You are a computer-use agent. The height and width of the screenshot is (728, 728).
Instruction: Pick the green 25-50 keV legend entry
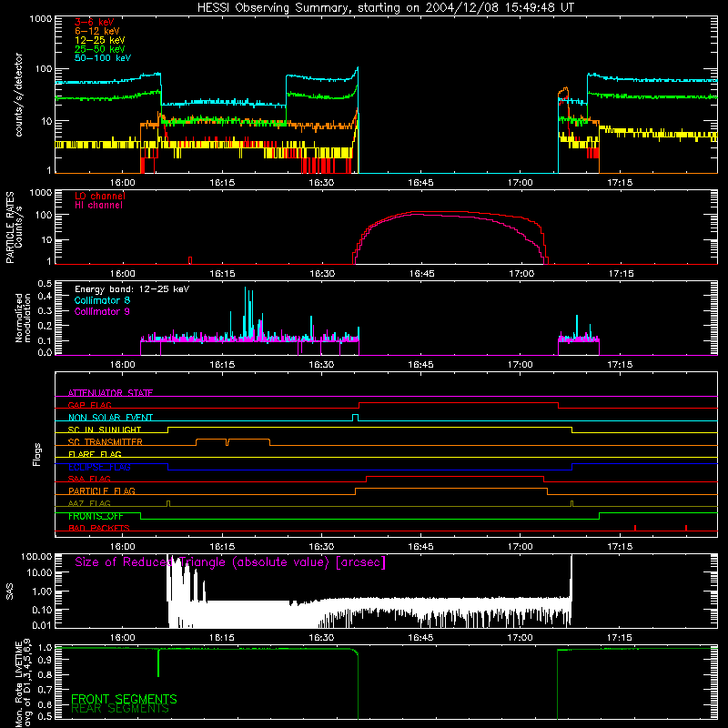(99, 49)
